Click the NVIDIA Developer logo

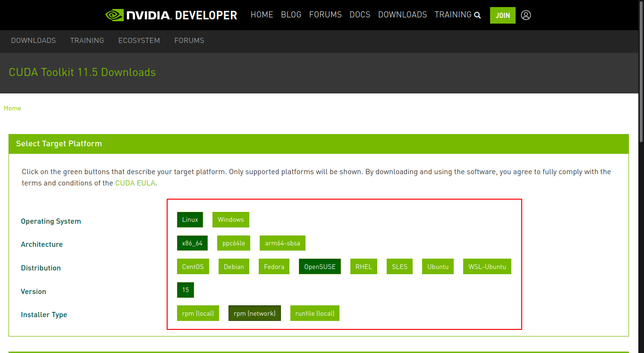pyautogui.click(x=171, y=15)
